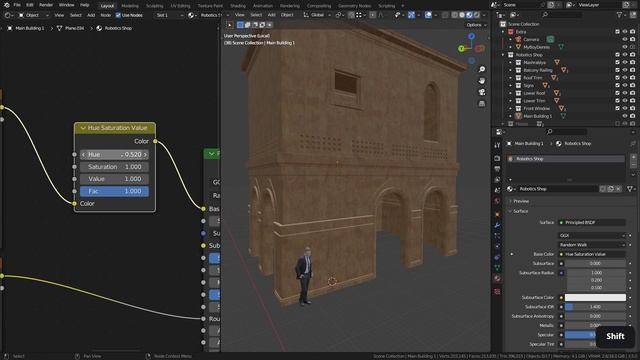The image size is (640, 360).
Task: Toggle Robotics Shop collection eye visibility
Action: click(x=624, y=55)
